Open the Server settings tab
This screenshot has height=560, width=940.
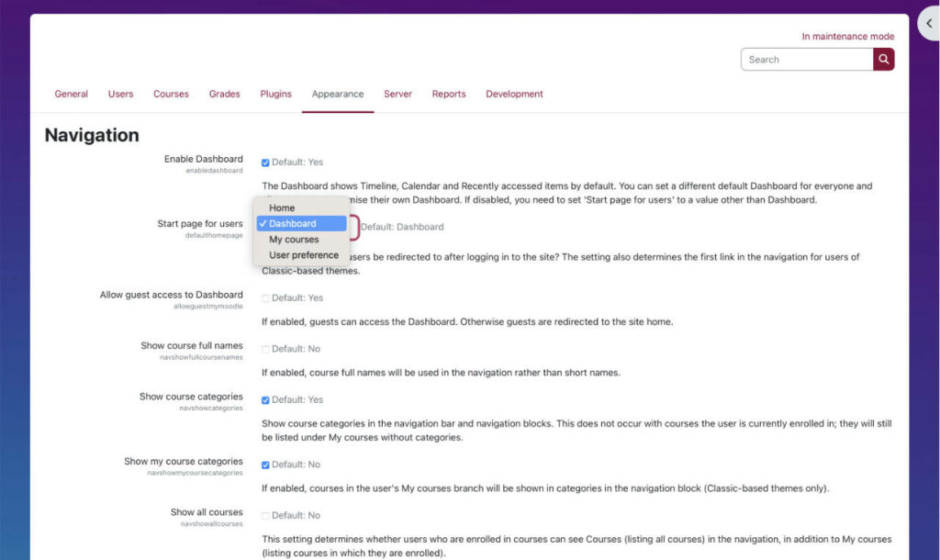(x=397, y=94)
